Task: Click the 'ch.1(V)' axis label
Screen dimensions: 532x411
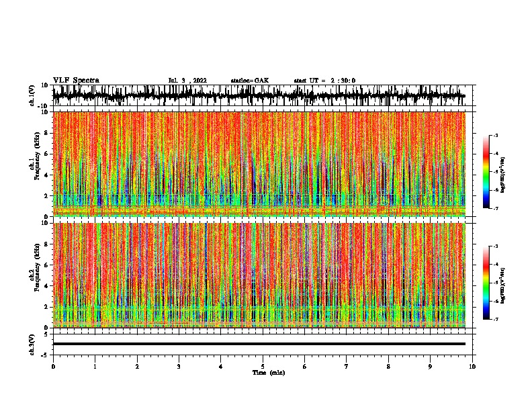Action: (x=32, y=95)
